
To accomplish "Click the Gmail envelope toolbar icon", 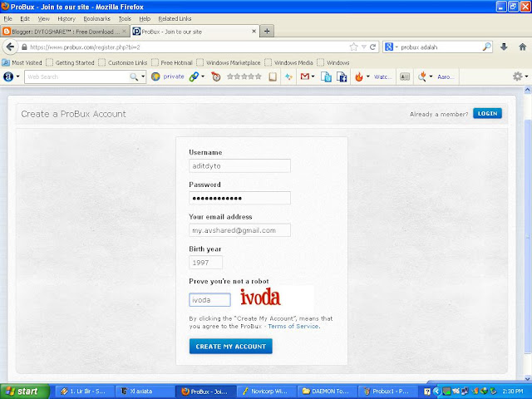I will [x=305, y=76].
